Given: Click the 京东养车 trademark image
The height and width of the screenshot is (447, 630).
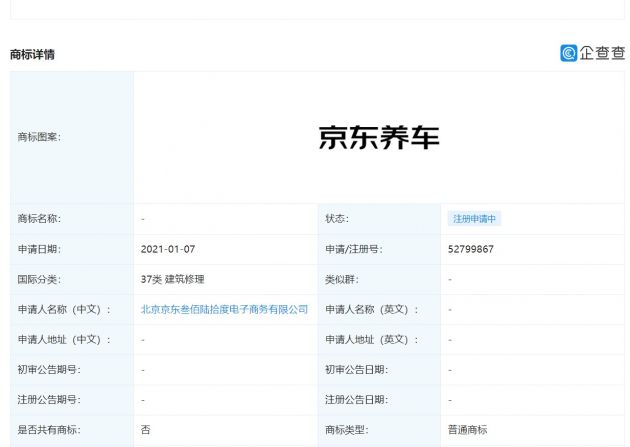Looking at the screenshot, I should point(379,137).
